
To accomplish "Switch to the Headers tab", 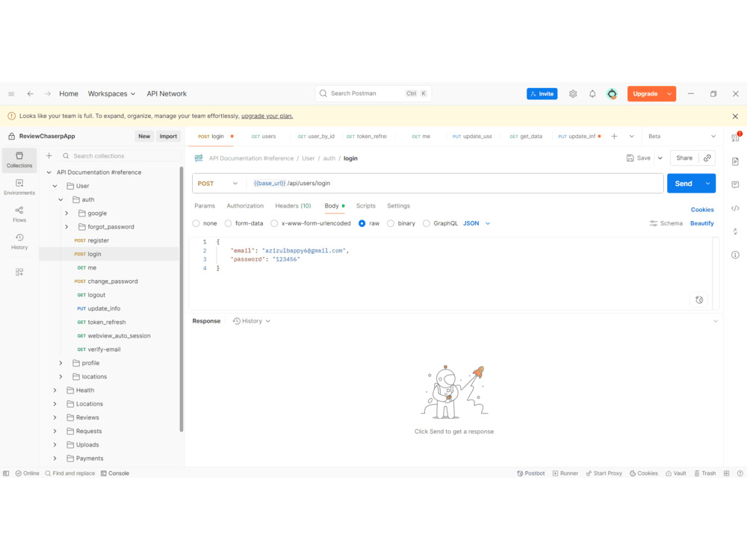I will 293,206.
